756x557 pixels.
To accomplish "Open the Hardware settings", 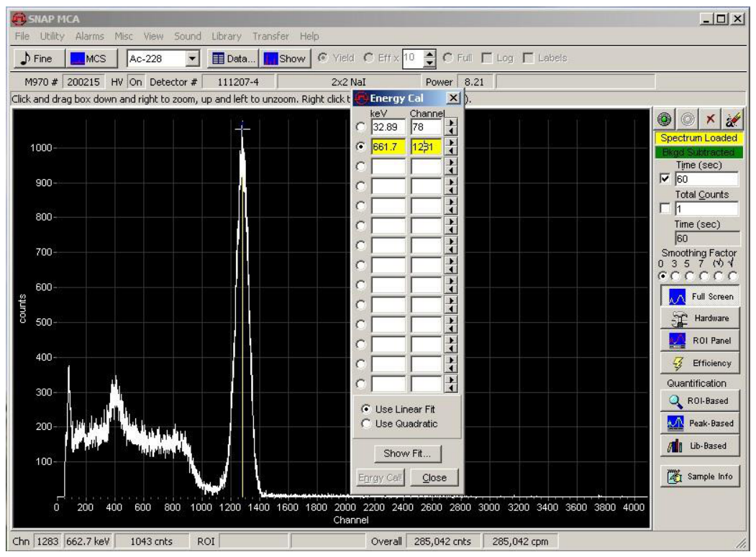I will click(x=700, y=318).
